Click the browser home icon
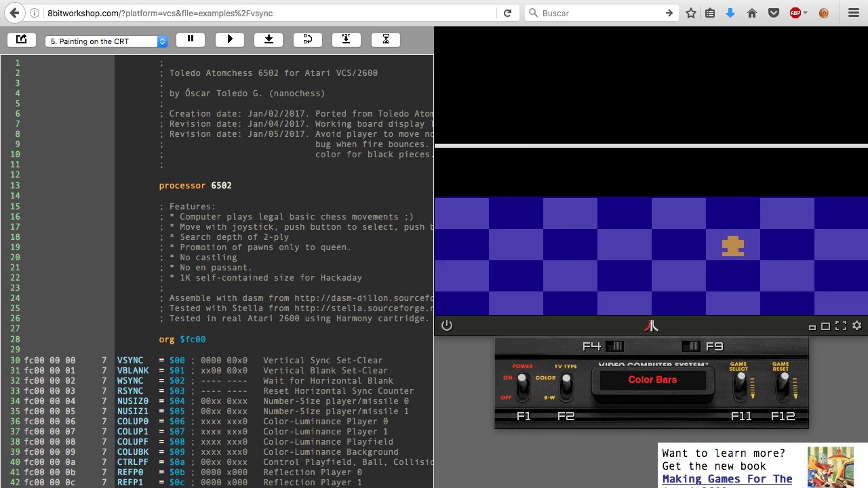868x488 pixels. tap(752, 13)
